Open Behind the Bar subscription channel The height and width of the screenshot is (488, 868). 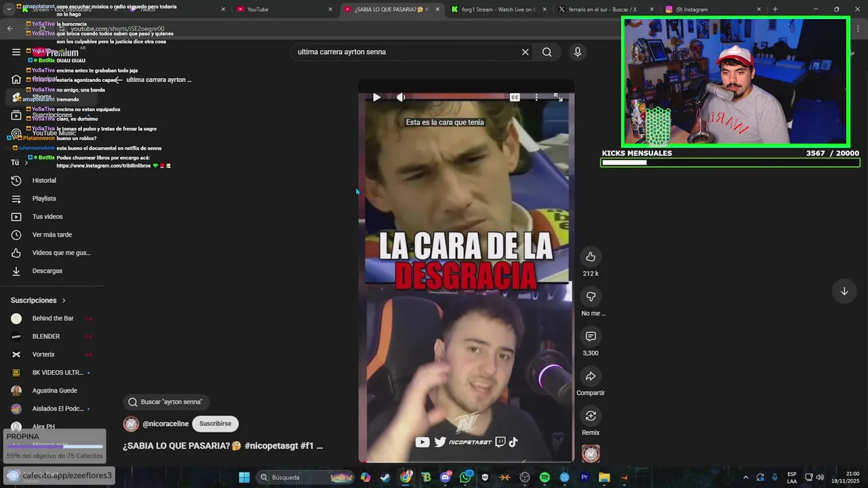tap(53, 319)
